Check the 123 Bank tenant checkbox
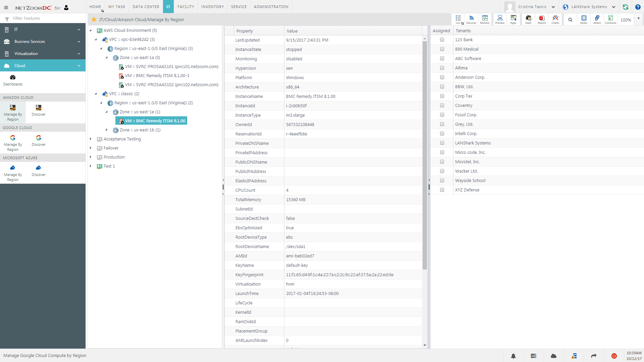644x362 pixels. (x=442, y=40)
